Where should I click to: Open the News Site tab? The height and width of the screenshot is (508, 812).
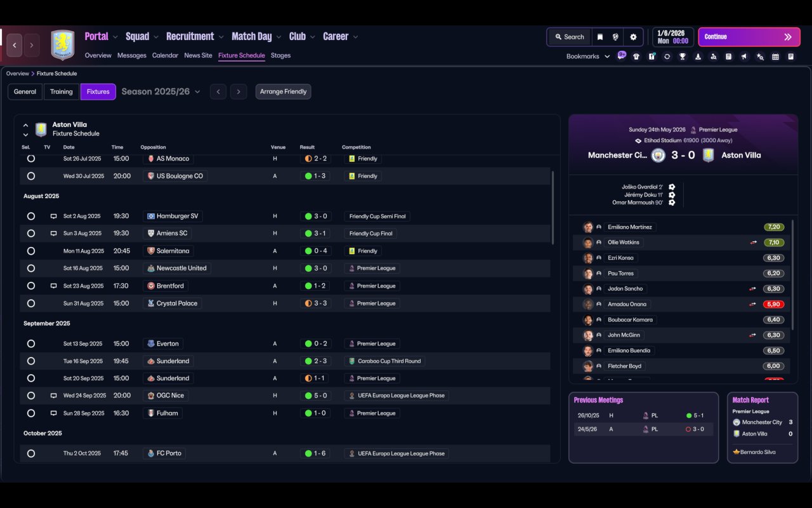198,55
